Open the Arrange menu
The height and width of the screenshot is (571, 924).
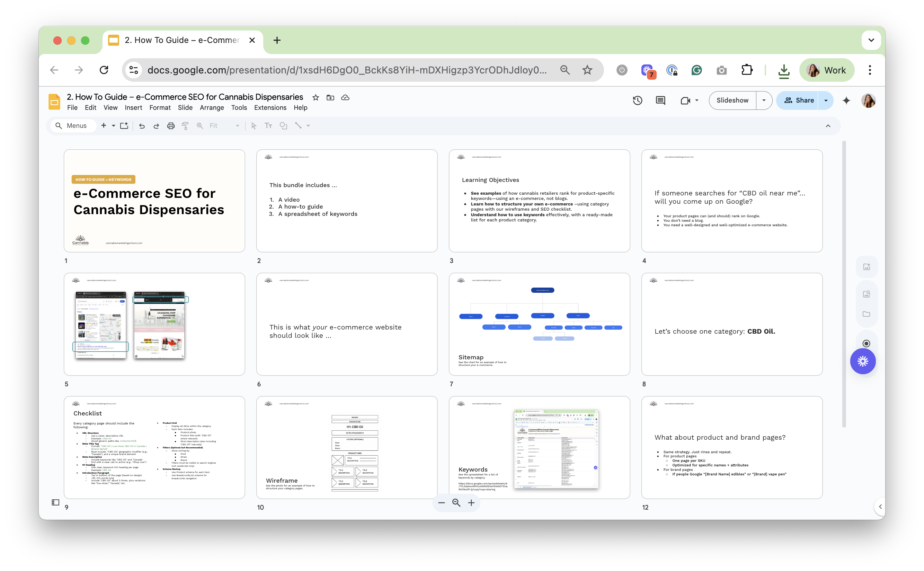pos(211,108)
